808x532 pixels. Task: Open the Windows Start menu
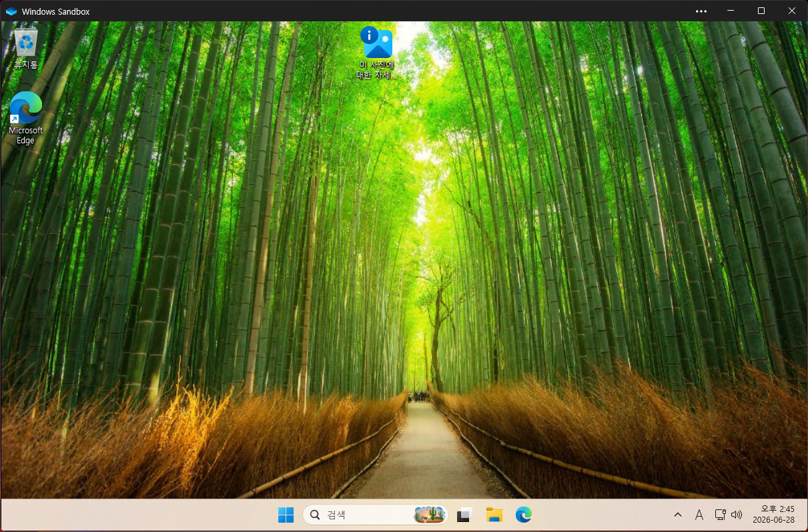286,515
